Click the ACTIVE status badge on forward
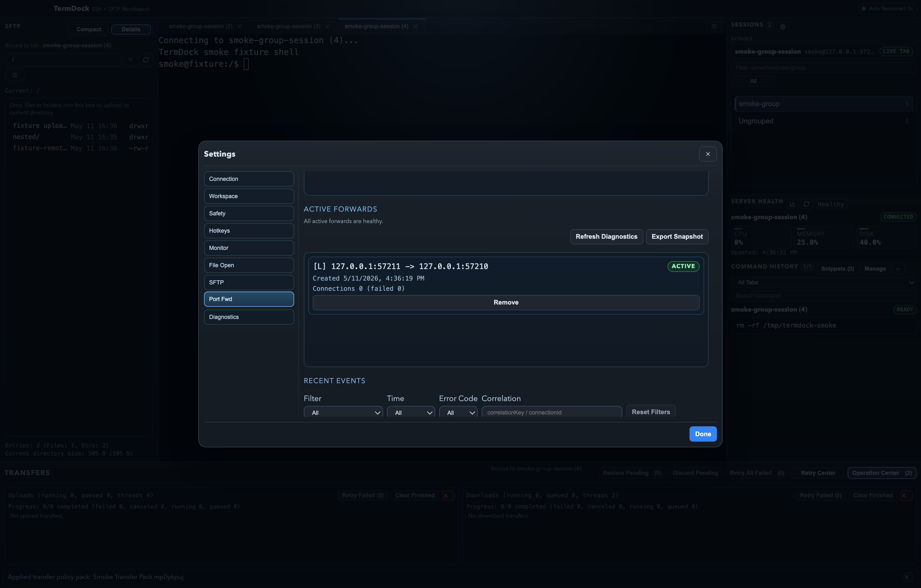The image size is (921, 588). click(x=683, y=267)
